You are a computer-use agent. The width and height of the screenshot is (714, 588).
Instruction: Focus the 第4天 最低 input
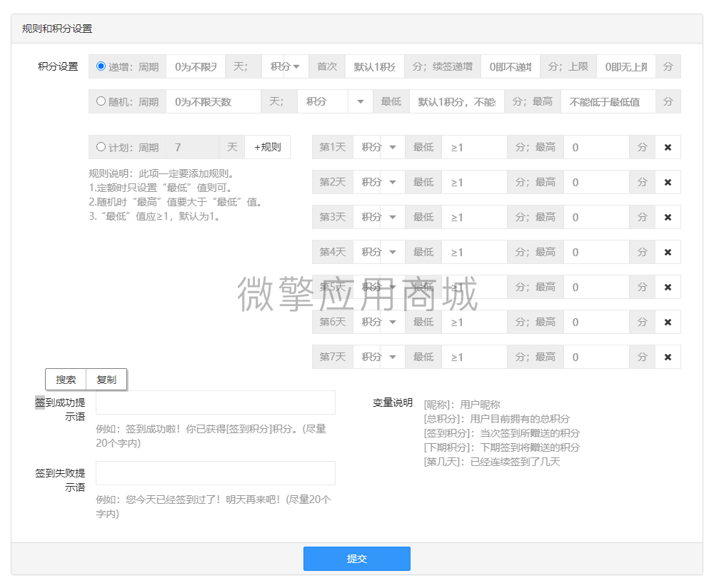point(474,252)
